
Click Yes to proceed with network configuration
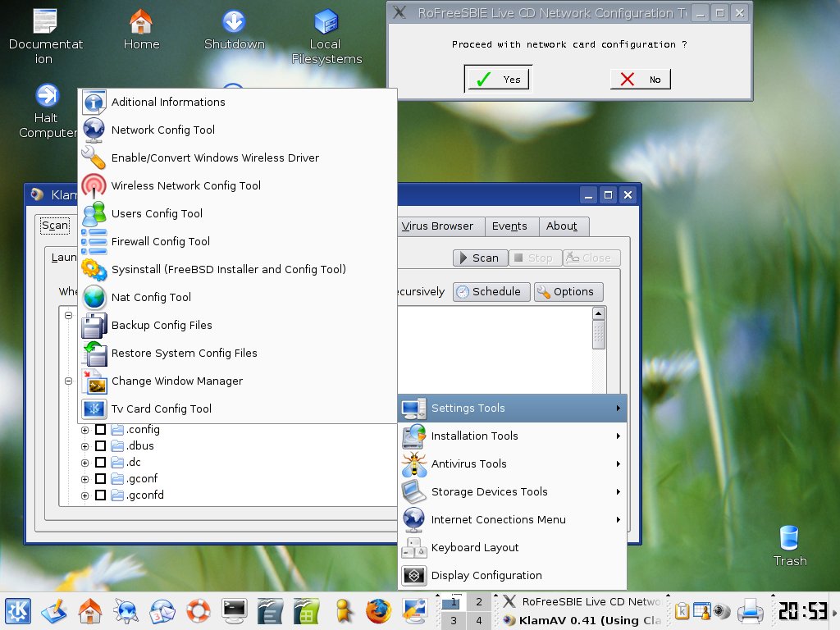[498, 80]
